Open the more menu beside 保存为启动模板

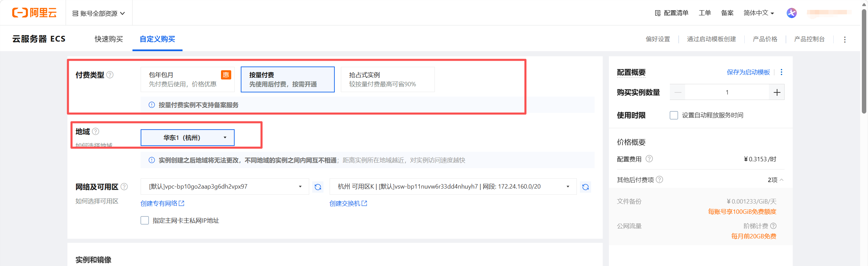(x=781, y=72)
